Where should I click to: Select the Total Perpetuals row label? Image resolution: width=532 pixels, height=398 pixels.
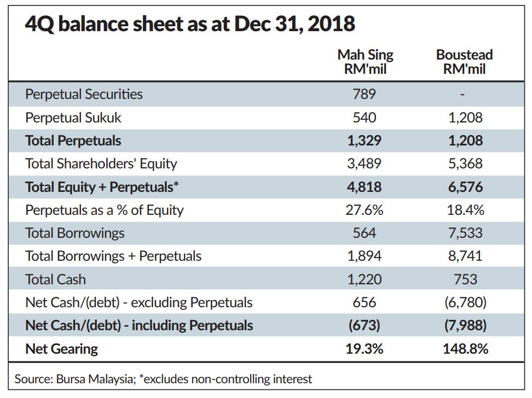tap(73, 141)
